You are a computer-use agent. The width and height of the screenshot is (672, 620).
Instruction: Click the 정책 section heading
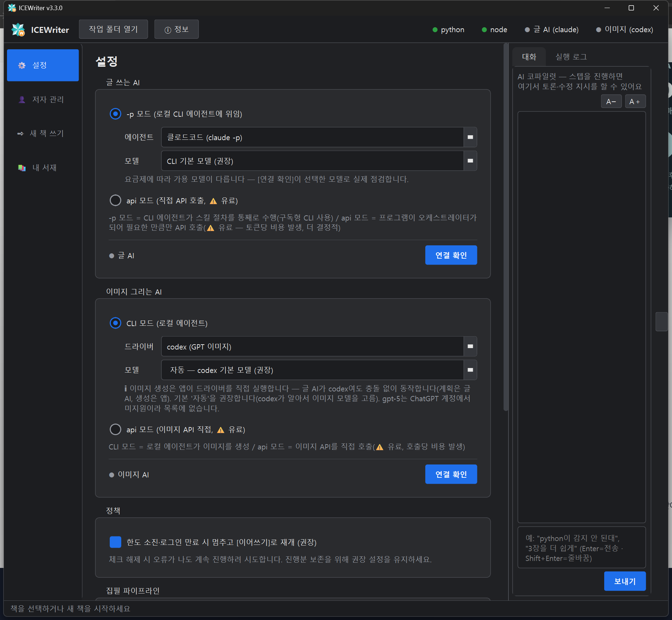click(x=113, y=511)
